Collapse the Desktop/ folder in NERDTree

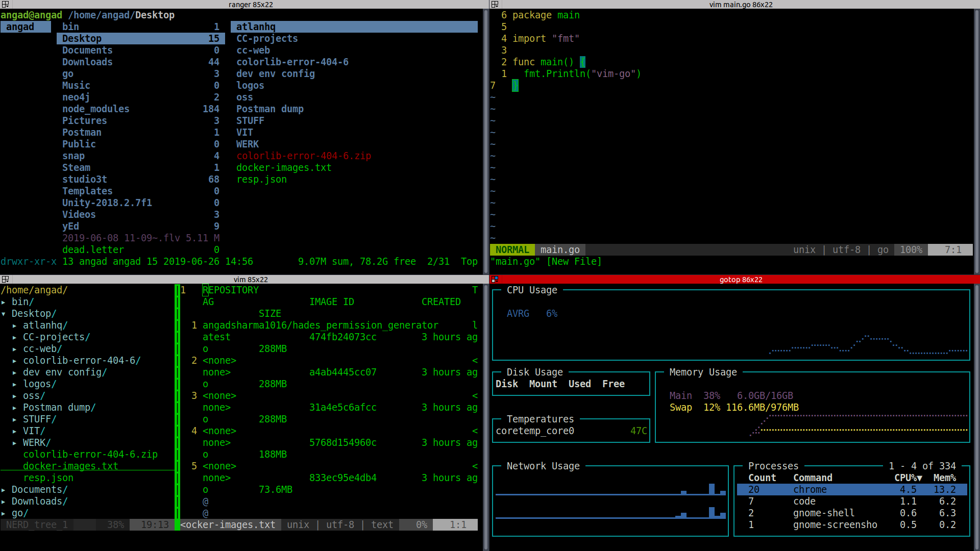tap(34, 313)
